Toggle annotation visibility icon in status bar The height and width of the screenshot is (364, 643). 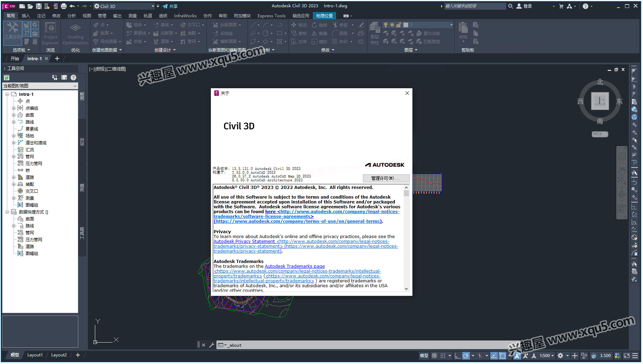click(x=517, y=355)
